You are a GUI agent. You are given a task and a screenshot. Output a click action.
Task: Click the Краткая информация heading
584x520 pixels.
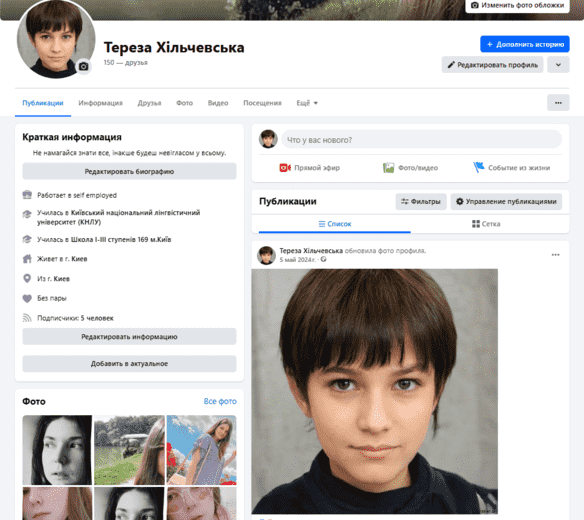pyautogui.click(x=72, y=137)
